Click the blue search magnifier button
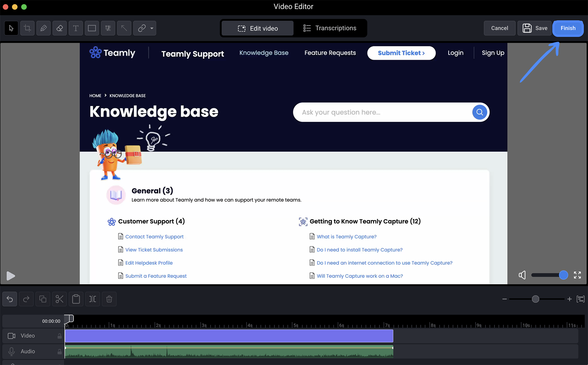The image size is (588, 365). click(479, 112)
